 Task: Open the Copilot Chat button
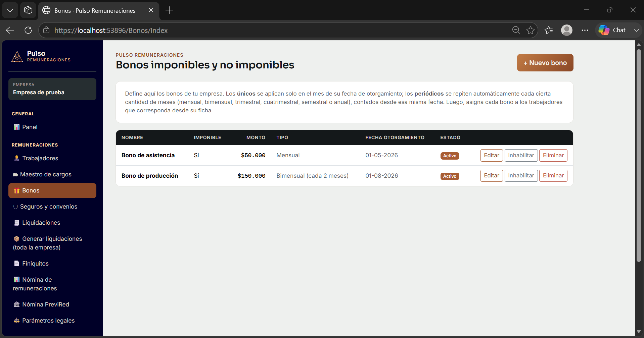pyautogui.click(x=612, y=30)
